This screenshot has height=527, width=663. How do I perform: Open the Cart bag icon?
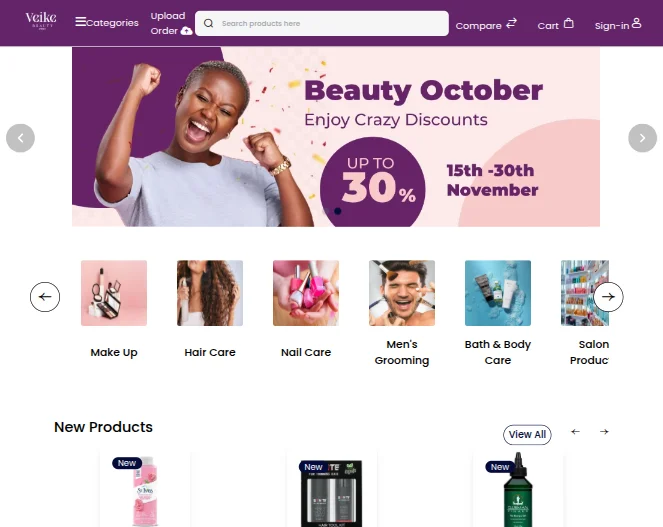point(569,23)
